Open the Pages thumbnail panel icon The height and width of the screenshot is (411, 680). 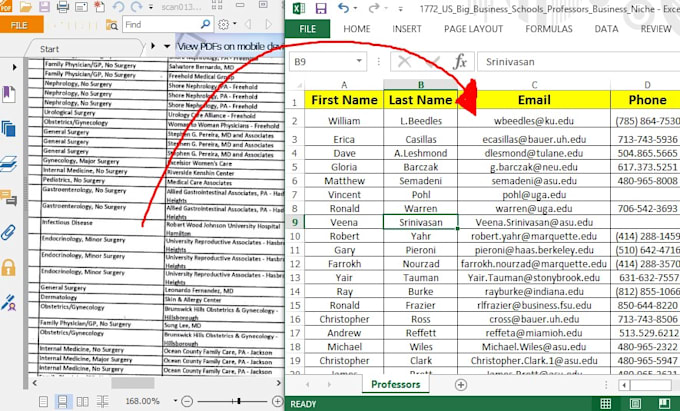coord(8,128)
